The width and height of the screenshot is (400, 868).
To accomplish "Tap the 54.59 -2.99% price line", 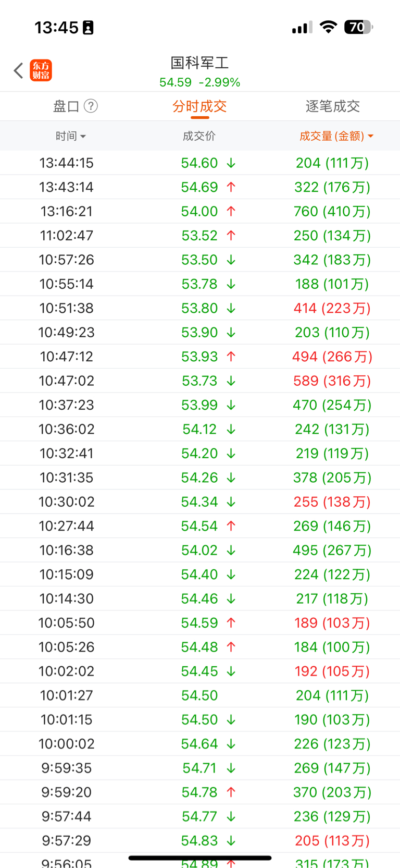I will pos(200,82).
